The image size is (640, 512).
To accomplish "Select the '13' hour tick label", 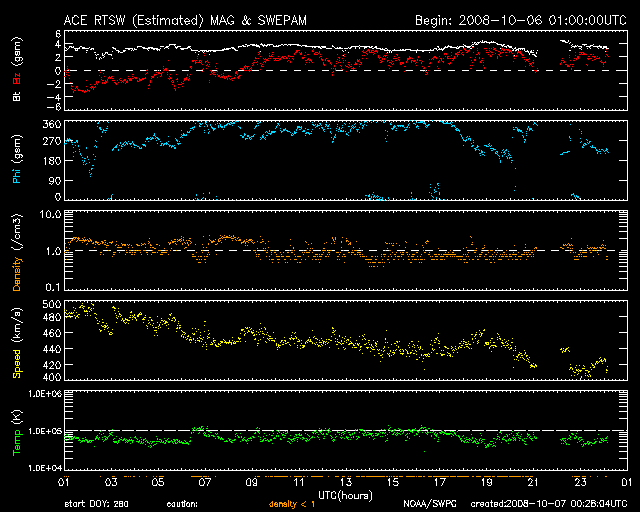I will tap(346, 483).
